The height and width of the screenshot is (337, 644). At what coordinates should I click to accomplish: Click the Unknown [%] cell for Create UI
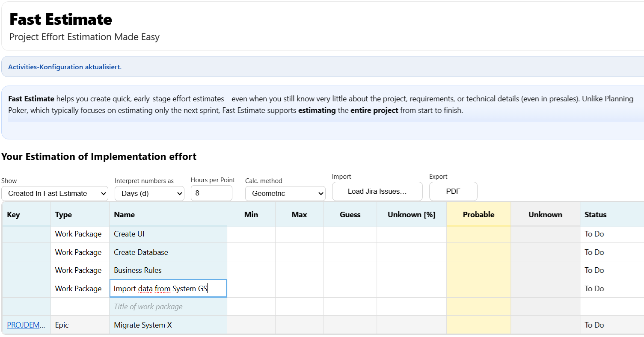pos(411,234)
